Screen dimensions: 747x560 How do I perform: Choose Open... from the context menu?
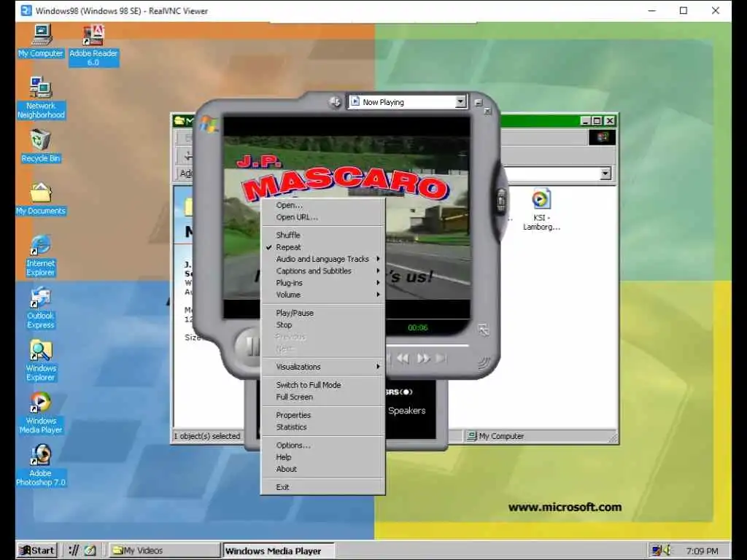coord(323,205)
